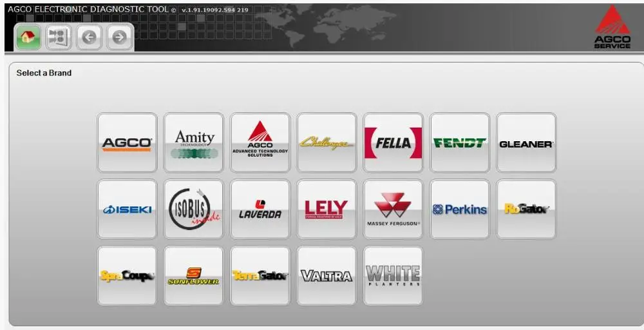The width and height of the screenshot is (644, 330).
Task: Go to the Home screen icon
Action: coord(28,37)
